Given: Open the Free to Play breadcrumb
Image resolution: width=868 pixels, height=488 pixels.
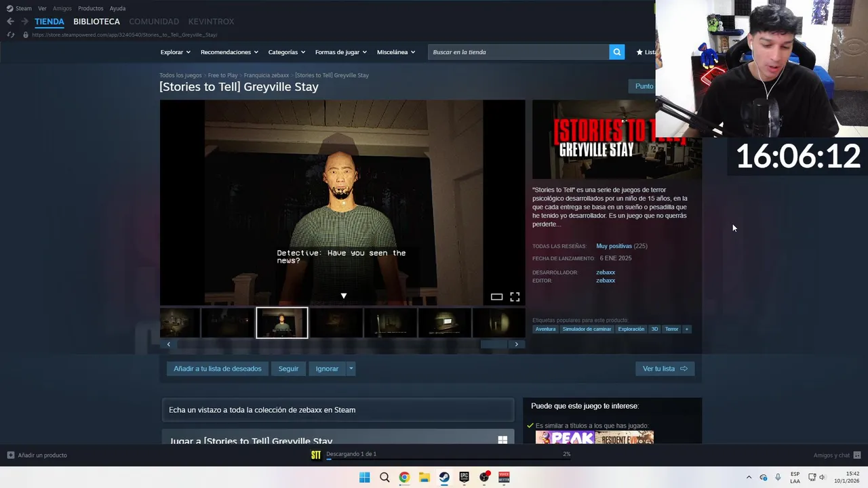Looking at the screenshot, I should [223, 75].
